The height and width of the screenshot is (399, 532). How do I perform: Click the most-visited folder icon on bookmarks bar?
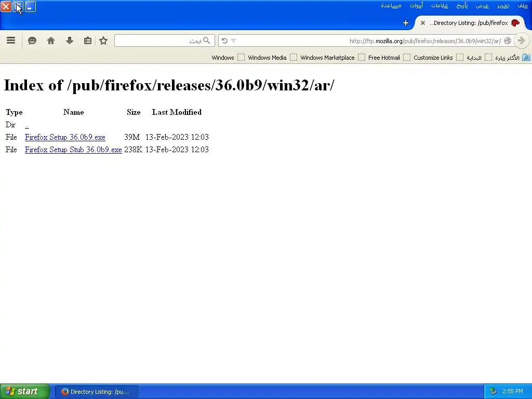click(x=526, y=58)
